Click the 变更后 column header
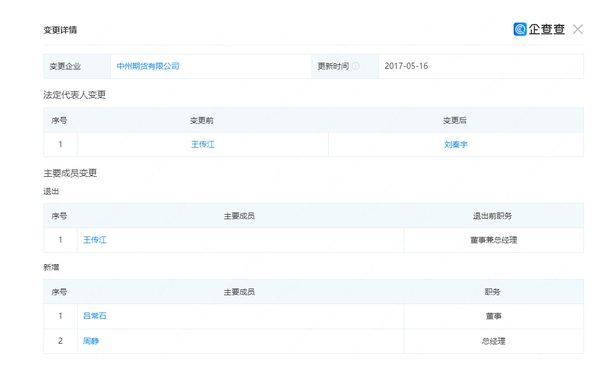This screenshot has width=614, height=366. [455, 121]
